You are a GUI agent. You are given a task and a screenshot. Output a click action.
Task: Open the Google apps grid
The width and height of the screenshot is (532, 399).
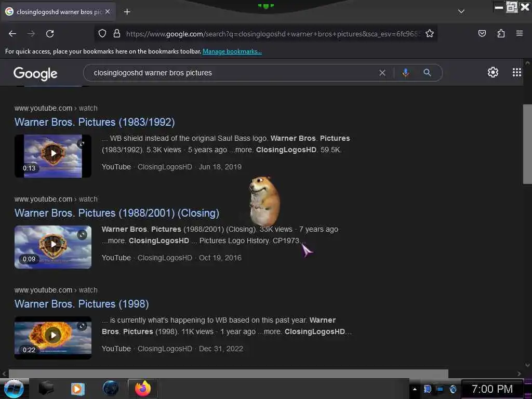pos(517,72)
